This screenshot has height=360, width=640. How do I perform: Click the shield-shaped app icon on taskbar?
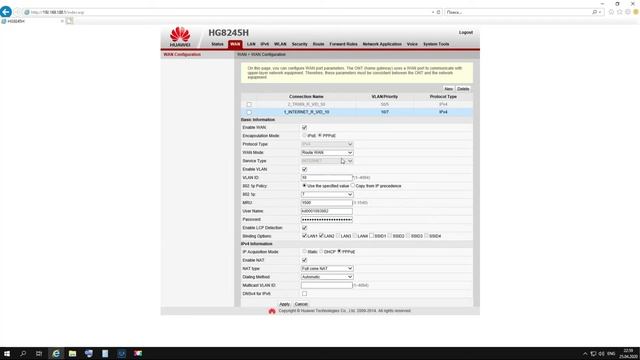tap(89, 353)
